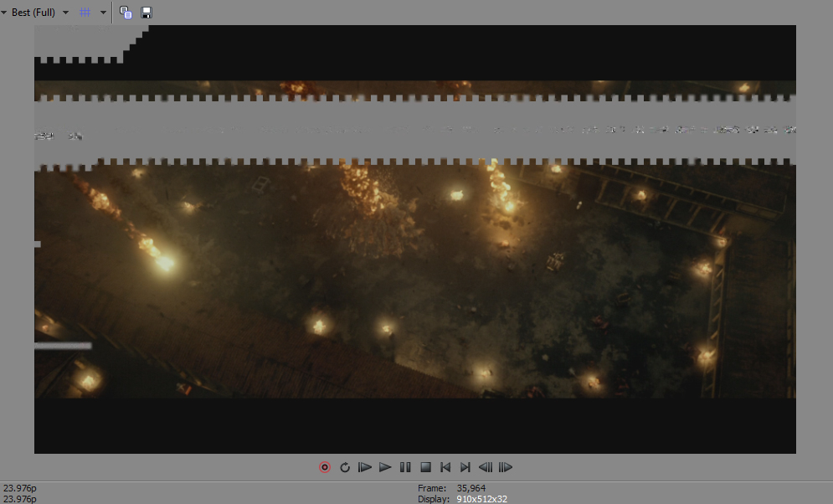Open the menu arrow left of Best (Full)
The width and height of the screenshot is (833, 504).
[x=3, y=13]
